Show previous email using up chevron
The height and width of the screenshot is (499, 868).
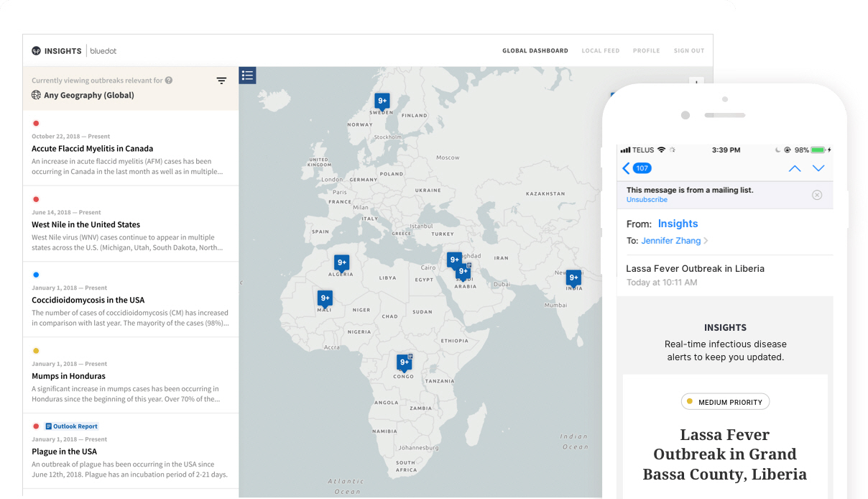tap(795, 168)
